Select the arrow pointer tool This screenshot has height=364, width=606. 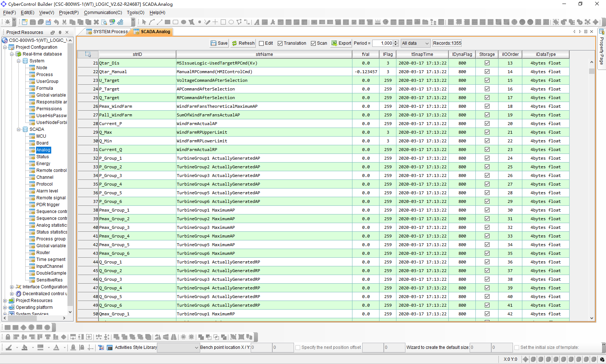pyautogui.click(x=144, y=22)
